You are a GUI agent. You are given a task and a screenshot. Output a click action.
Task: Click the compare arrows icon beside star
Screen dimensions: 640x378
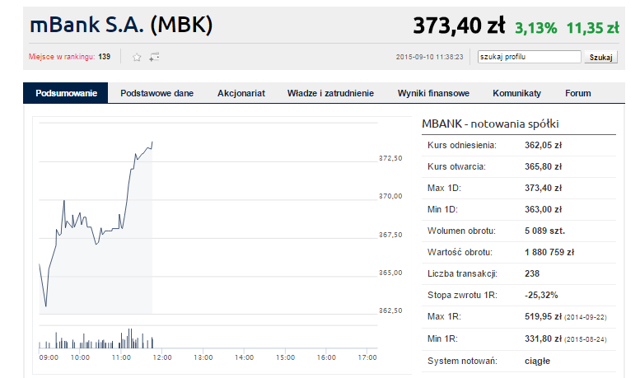point(154,57)
